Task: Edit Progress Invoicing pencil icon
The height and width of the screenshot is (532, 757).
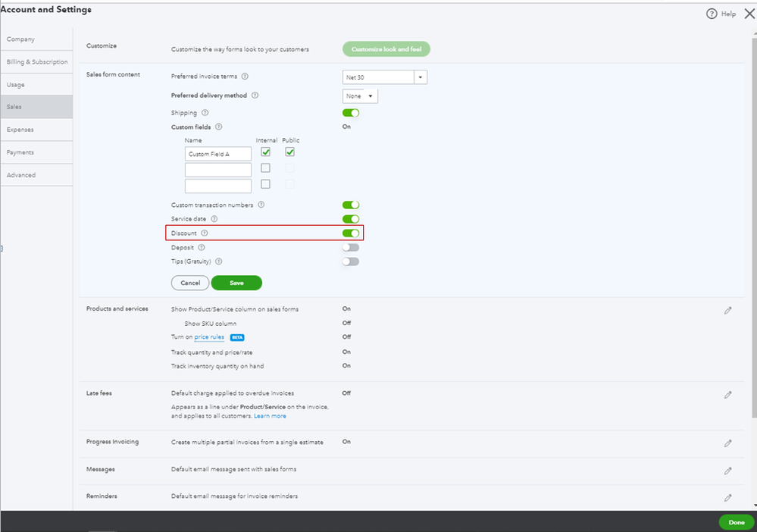Action: coord(727,443)
